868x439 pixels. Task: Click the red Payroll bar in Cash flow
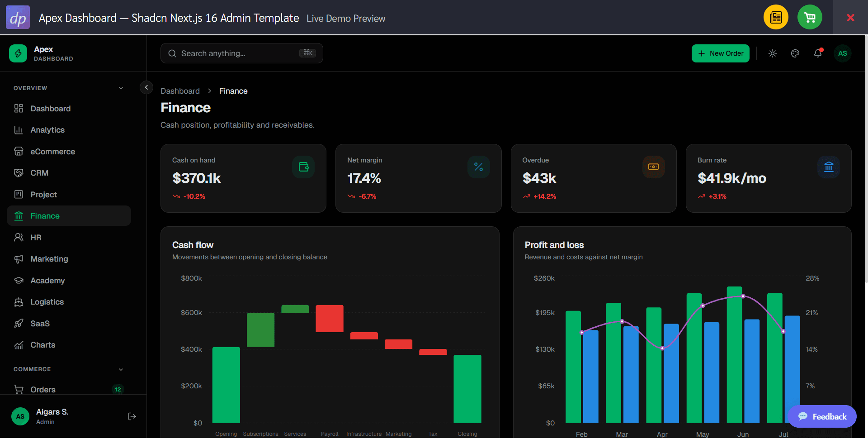pyautogui.click(x=330, y=319)
